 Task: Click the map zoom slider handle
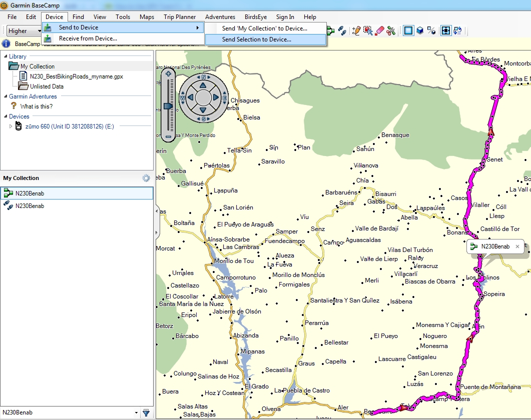pos(169,106)
